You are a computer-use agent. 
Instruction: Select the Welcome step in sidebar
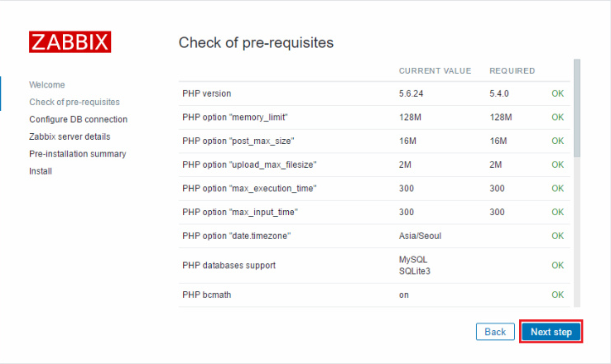47,85
